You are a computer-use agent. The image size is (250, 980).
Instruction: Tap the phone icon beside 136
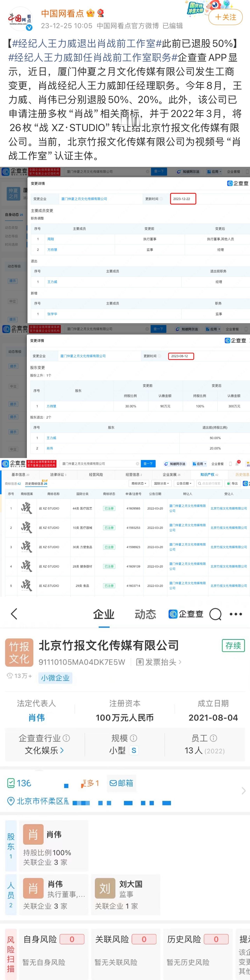(x=11, y=783)
